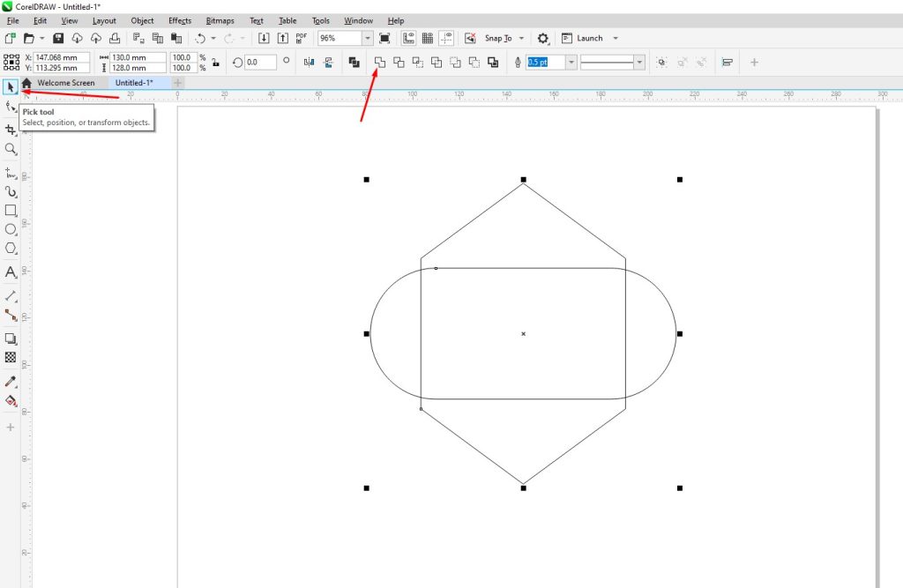Expand the outline width dropdown
903x588 pixels.
click(571, 62)
